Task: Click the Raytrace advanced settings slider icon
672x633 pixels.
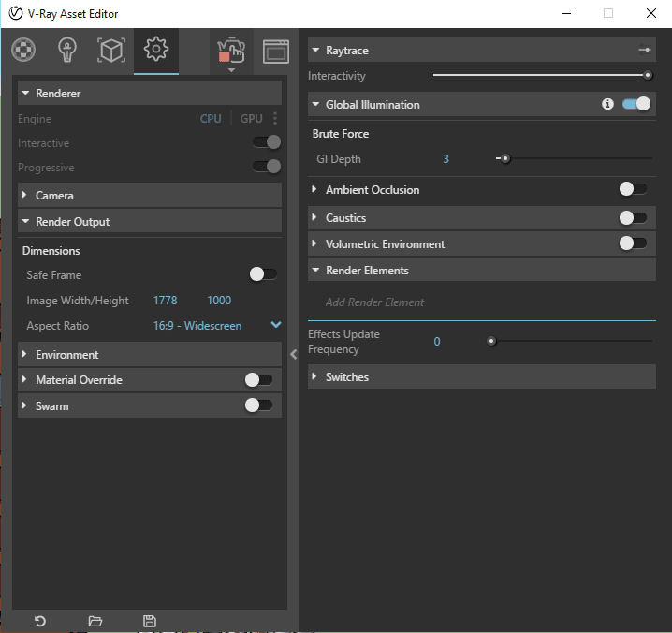Action: coord(644,50)
